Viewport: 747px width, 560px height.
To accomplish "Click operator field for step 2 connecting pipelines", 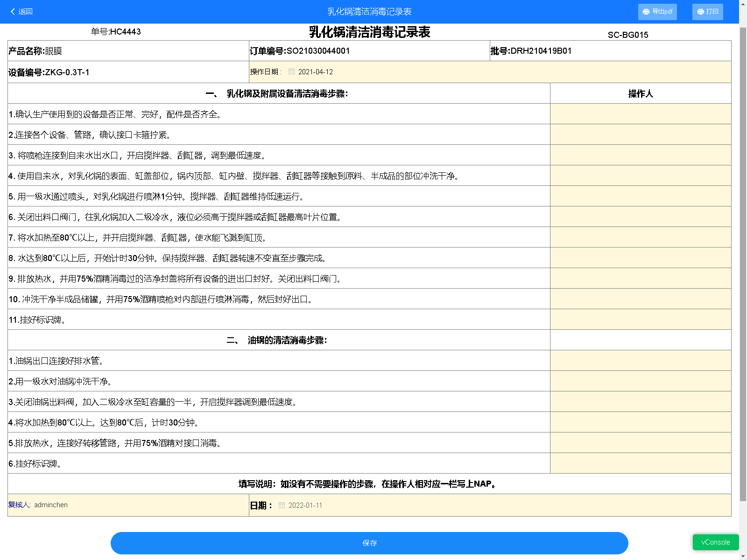I will (x=640, y=135).
